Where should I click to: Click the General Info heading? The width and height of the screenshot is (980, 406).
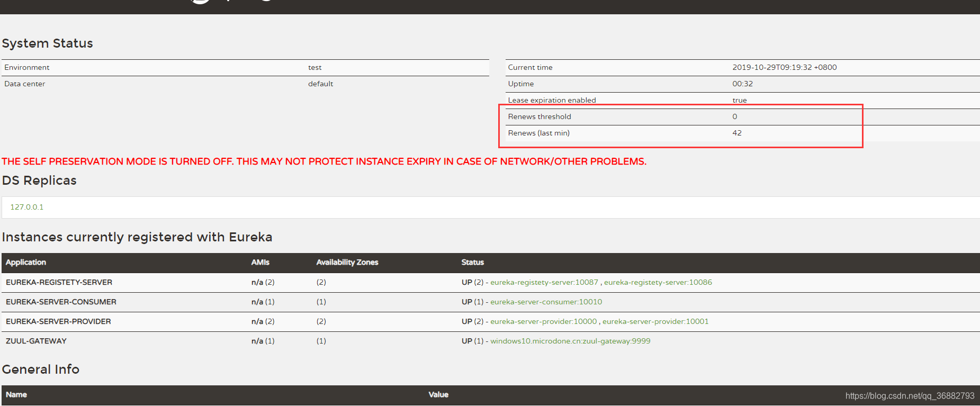pyautogui.click(x=41, y=369)
